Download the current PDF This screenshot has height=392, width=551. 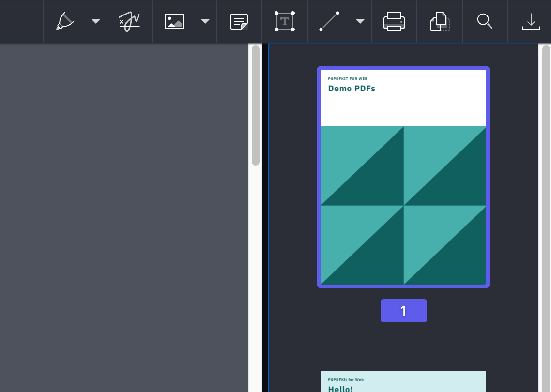tap(531, 21)
